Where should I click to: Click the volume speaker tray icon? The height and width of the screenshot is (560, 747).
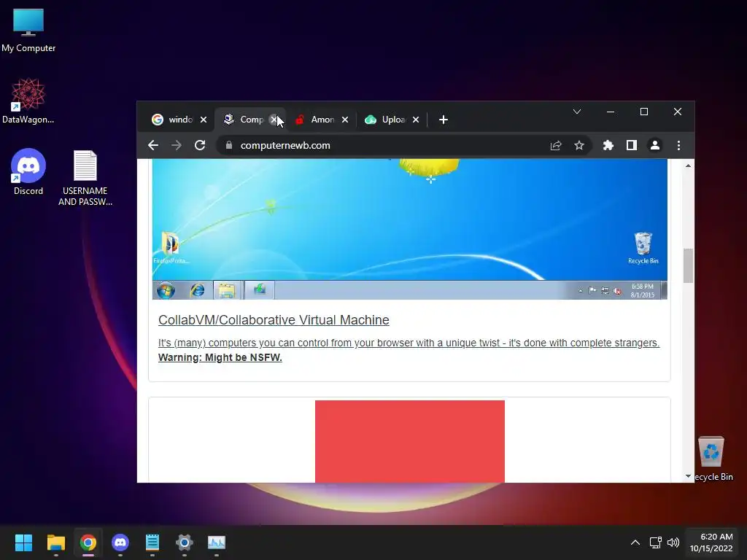pyautogui.click(x=673, y=542)
